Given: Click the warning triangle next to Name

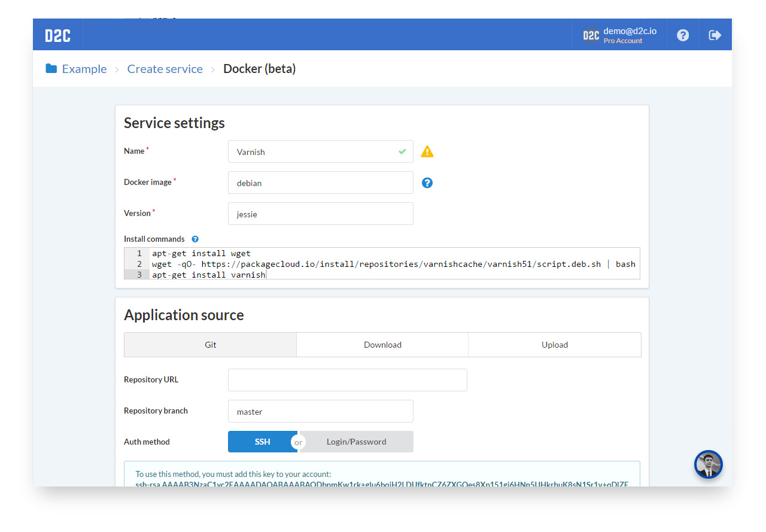Looking at the screenshot, I should (427, 151).
